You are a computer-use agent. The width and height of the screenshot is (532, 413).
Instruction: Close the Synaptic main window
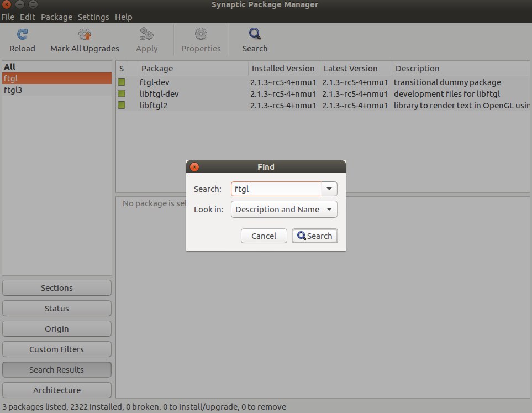pos(7,4)
